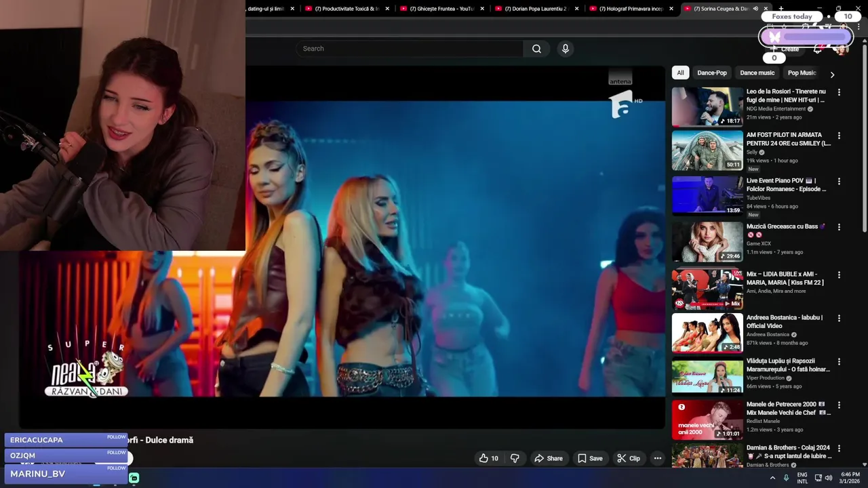Image resolution: width=868 pixels, height=488 pixels.
Task: Select the All filter chip
Action: (x=680, y=73)
